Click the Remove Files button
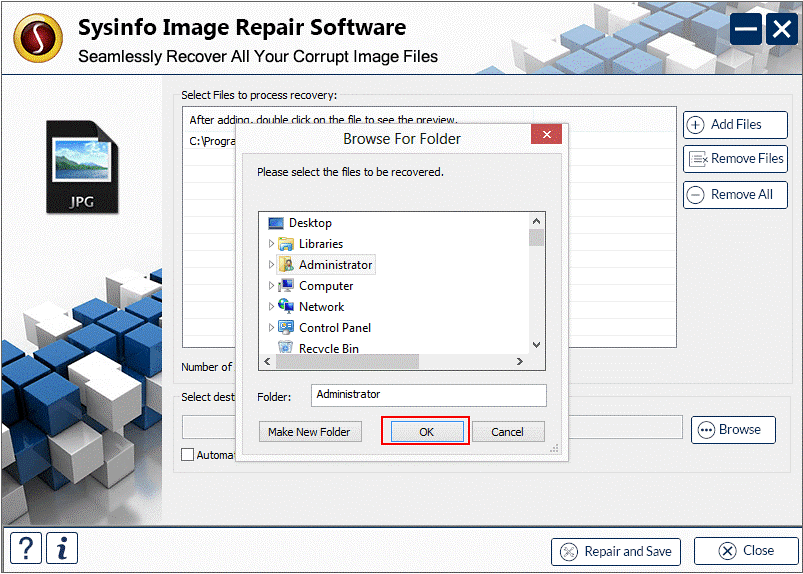This screenshot has width=803, height=574. click(x=735, y=159)
